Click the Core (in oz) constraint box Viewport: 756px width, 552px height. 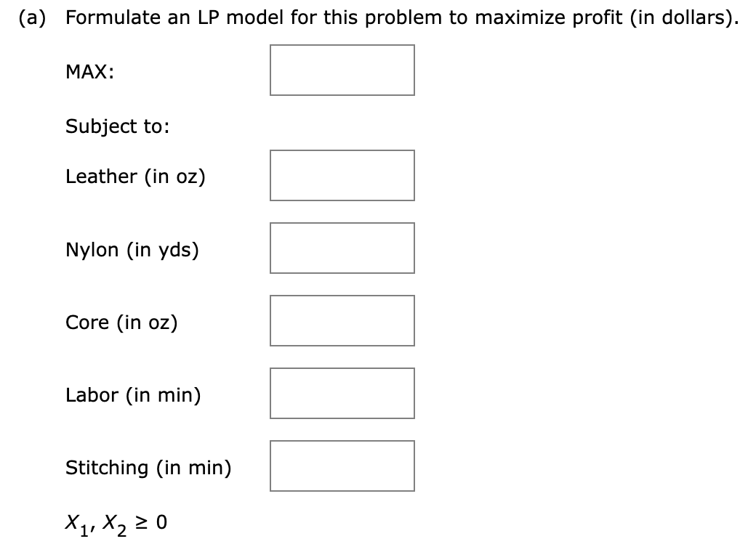pyautogui.click(x=342, y=320)
